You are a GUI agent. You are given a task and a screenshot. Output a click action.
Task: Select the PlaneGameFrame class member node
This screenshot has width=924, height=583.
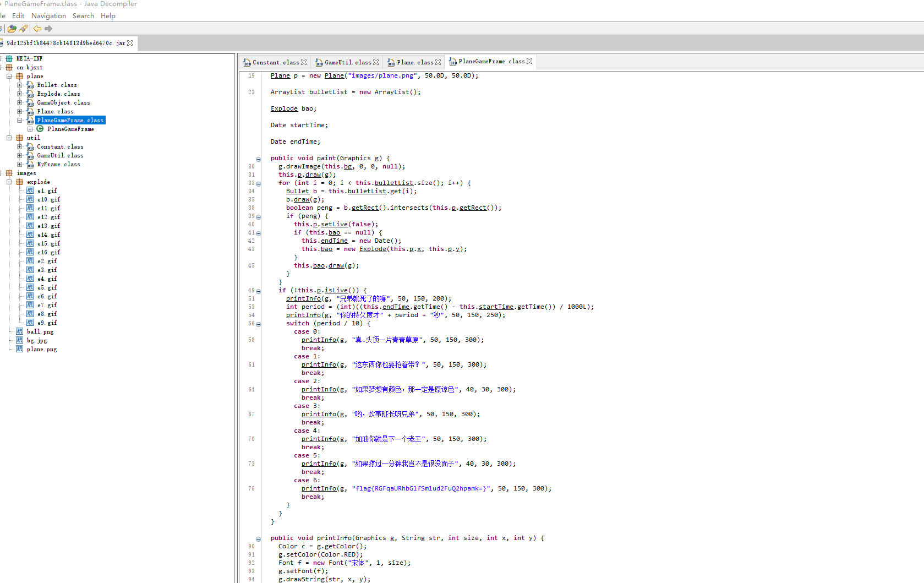pos(70,129)
